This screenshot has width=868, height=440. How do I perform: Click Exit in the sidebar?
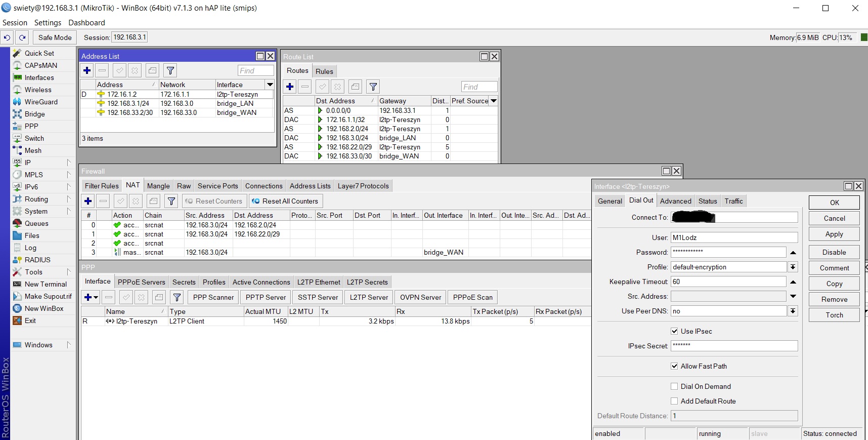tap(30, 321)
